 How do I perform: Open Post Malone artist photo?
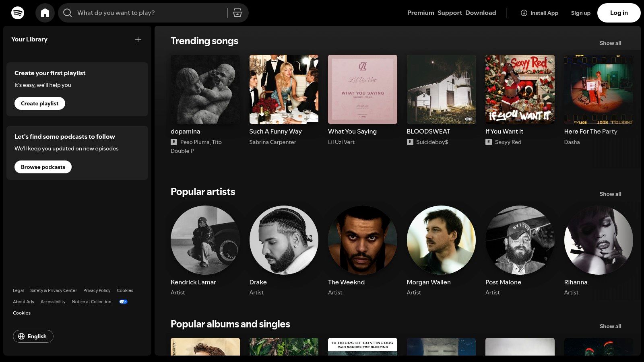tap(520, 240)
